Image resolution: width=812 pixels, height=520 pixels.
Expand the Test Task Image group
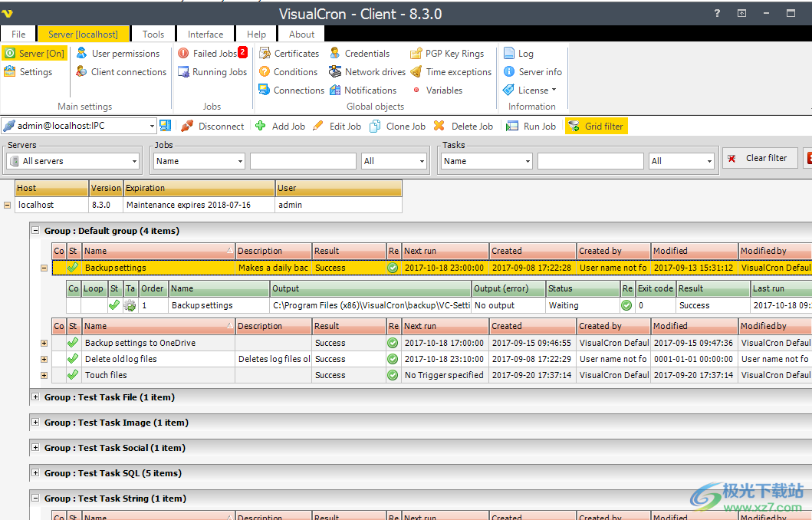pos(35,422)
